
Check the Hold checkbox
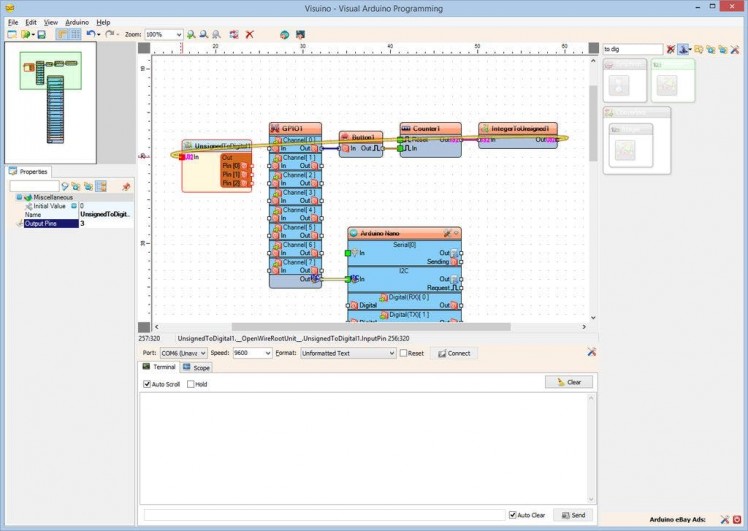coord(190,384)
